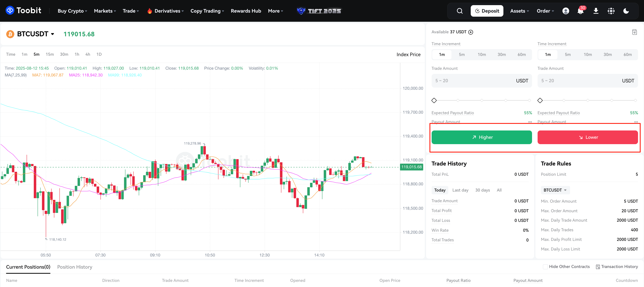Expand the Copy Trading menu
Viewport: 644px width, 287px height.
click(x=207, y=11)
